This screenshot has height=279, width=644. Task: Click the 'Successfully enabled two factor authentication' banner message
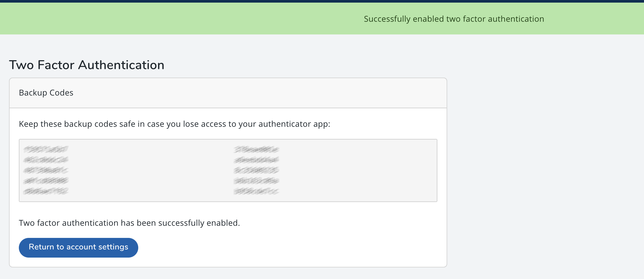point(454,19)
